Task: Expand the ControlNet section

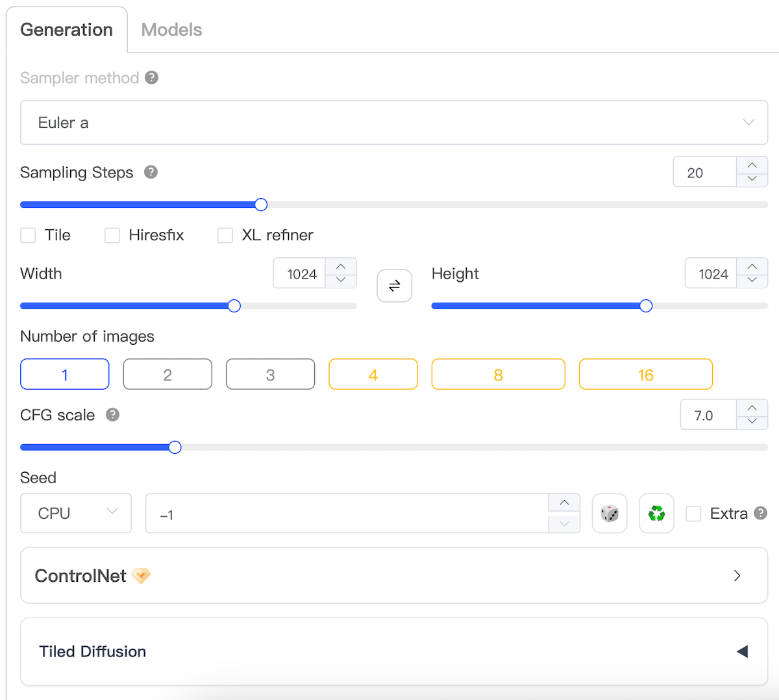Action: pyautogui.click(x=736, y=575)
